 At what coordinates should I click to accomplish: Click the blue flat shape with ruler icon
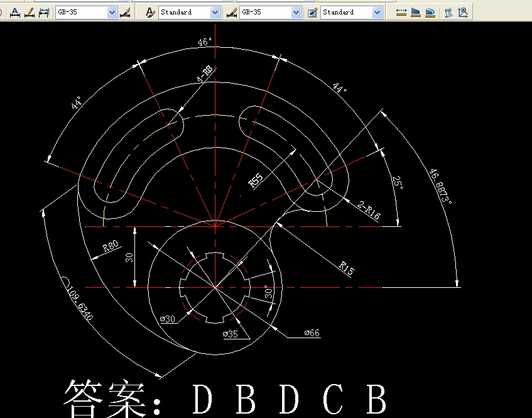tap(416, 13)
